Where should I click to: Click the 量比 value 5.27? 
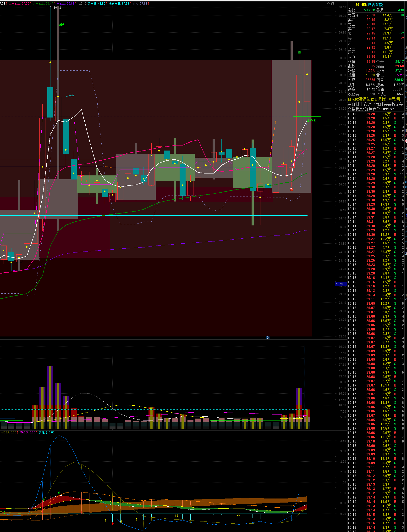pos(401,75)
